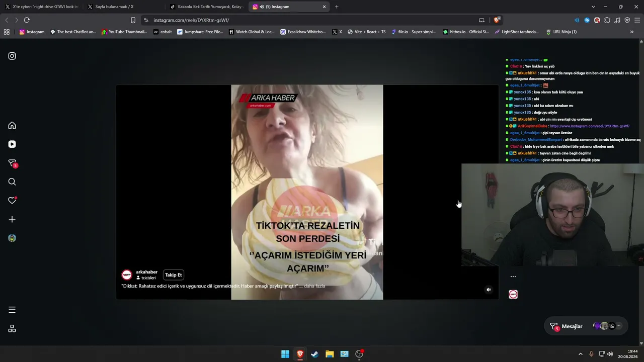Image resolution: width=644 pixels, height=362 pixels.
Task: Open File Explorer from the taskbar
Action: [330, 354]
